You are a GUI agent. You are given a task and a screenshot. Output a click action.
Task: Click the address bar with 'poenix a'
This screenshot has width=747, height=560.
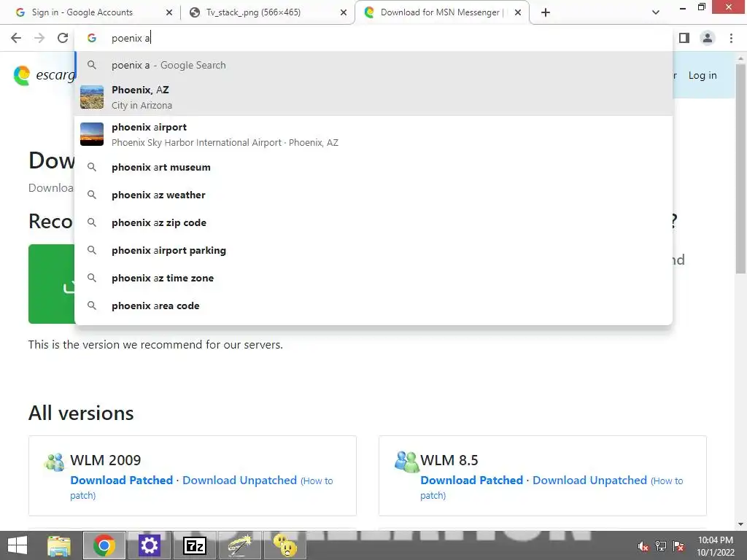(373, 38)
